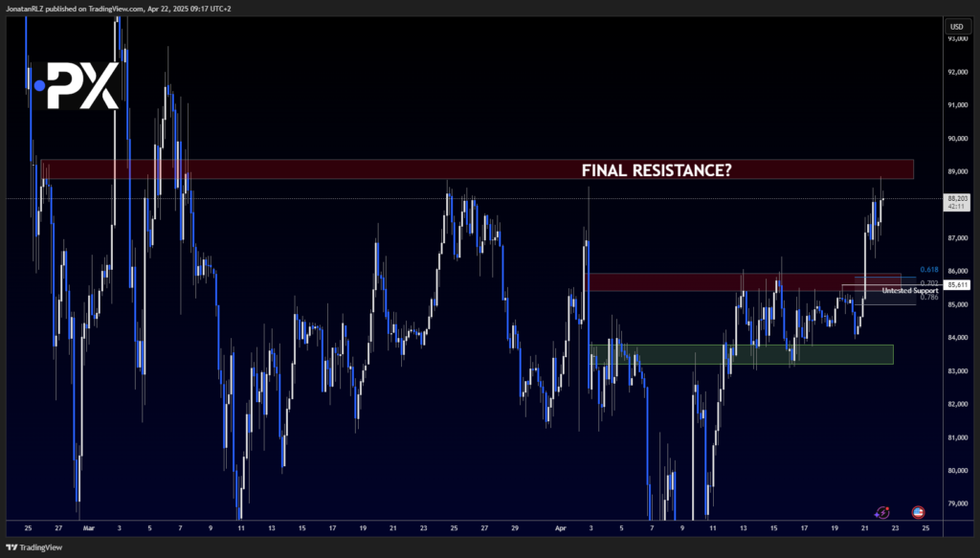
Task: Click the 42:11 candle countdown timer
Action: pos(957,207)
